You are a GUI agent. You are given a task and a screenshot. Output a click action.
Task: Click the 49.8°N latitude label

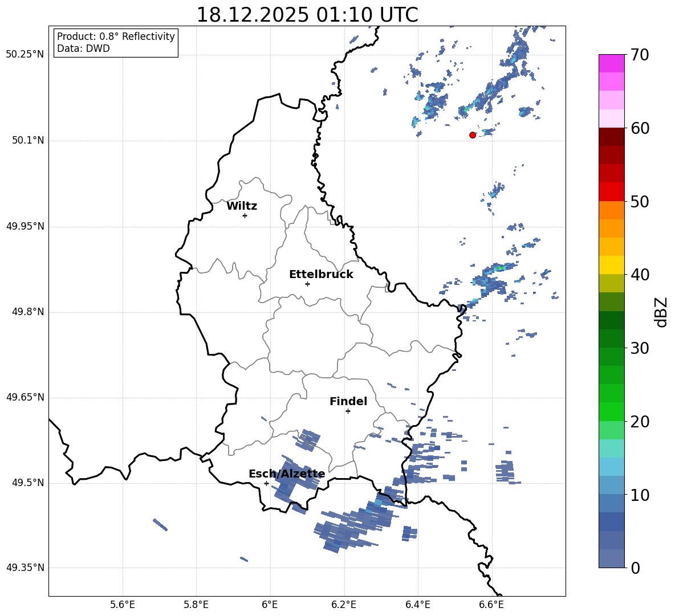28,312
